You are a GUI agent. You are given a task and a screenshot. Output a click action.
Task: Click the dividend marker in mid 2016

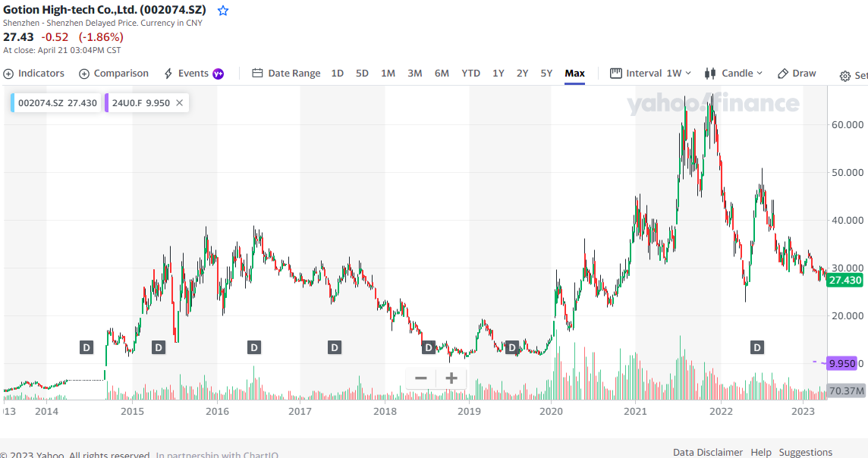tap(253, 347)
